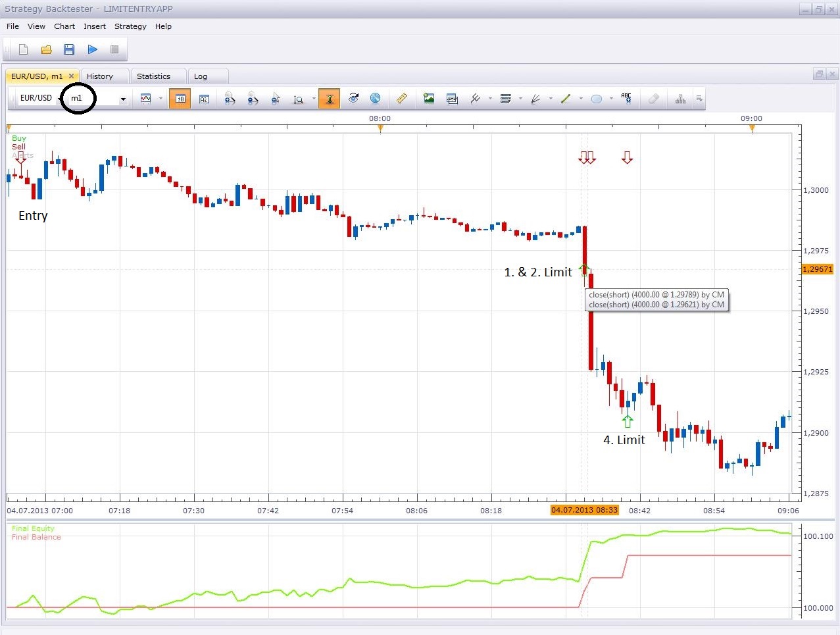Image resolution: width=840 pixels, height=635 pixels.
Task: Pick the eraser tool to remove drawings
Action: [x=653, y=98]
